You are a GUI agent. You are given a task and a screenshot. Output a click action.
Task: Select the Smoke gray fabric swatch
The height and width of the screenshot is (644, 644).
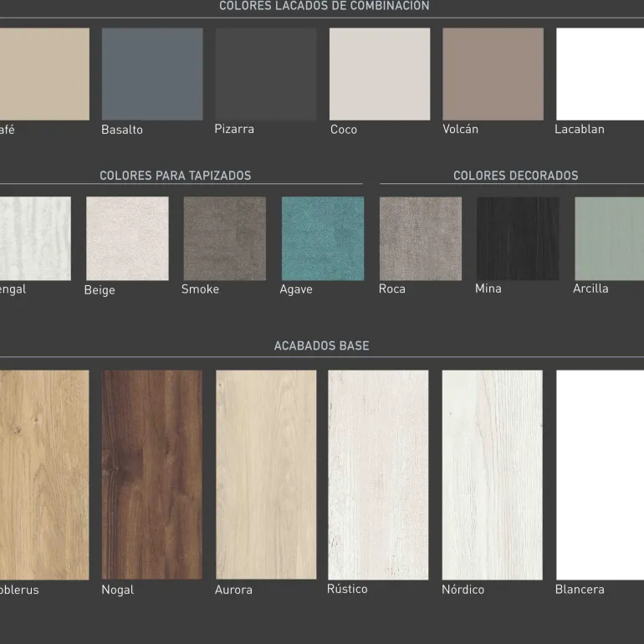[x=225, y=238]
